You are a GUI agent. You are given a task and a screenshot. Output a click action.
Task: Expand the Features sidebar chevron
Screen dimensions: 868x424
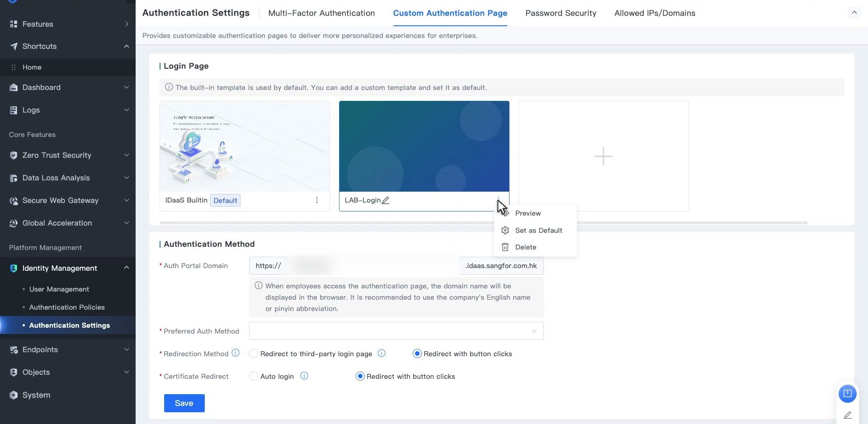pyautogui.click(x=127, y=24)
